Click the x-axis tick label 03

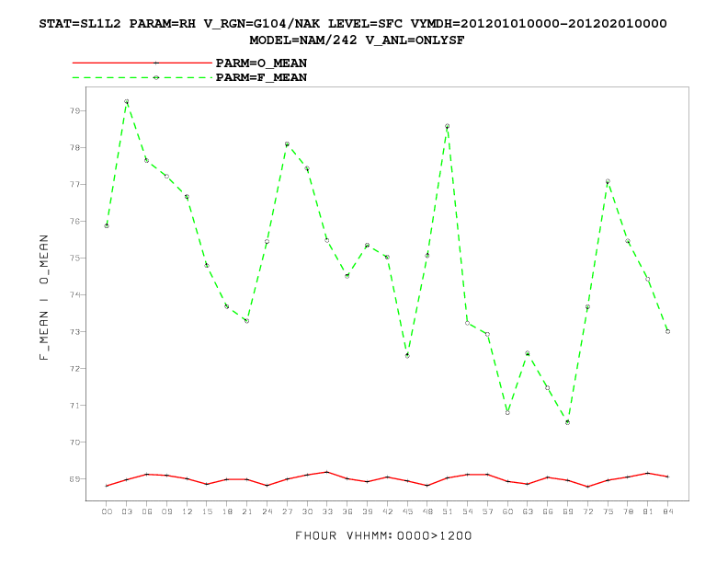[127, 511]
